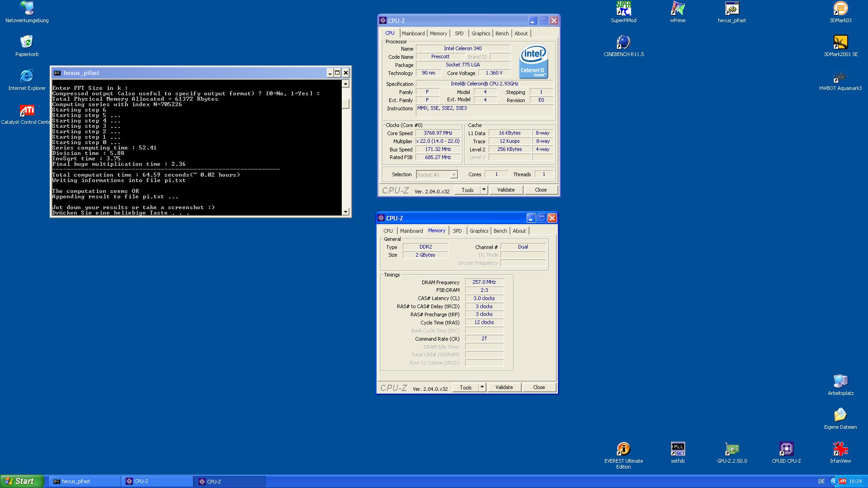Viewport: 868px width, 488px height.
Task: Open the hexus_pifast desktop shortcut
Action: [x=732, y=12]
